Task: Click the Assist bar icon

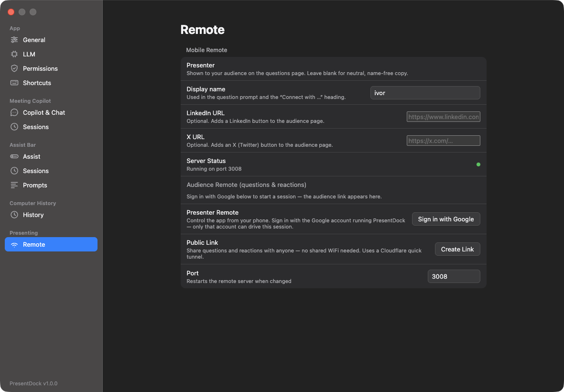Action: 14,156
